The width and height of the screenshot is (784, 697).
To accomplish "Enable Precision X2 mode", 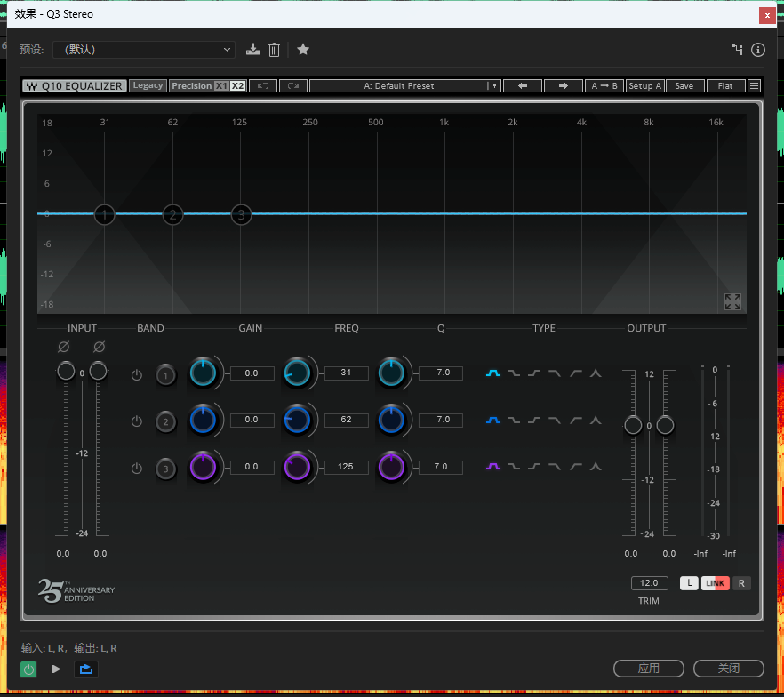I will (237, 86).
